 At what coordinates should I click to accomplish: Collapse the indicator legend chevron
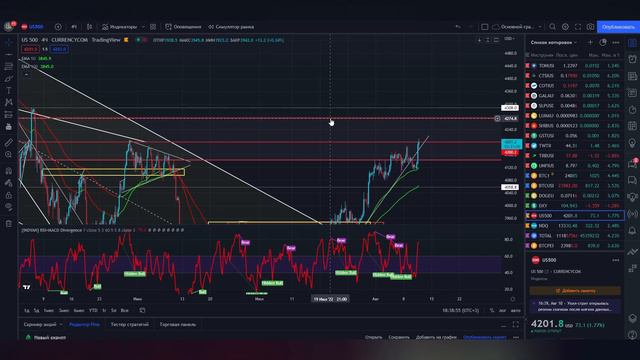coord(26,74)
